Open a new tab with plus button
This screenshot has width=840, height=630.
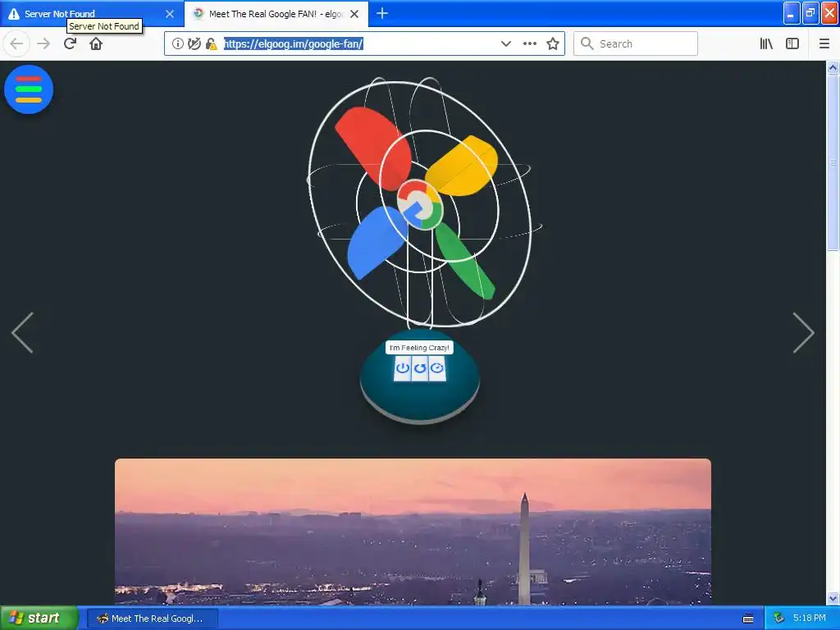tap(382, 13)
